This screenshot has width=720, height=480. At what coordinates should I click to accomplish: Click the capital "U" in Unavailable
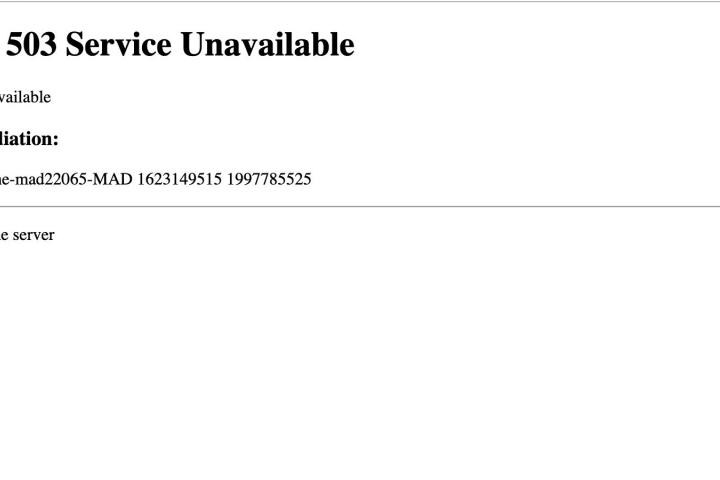[x=192, y=45]
